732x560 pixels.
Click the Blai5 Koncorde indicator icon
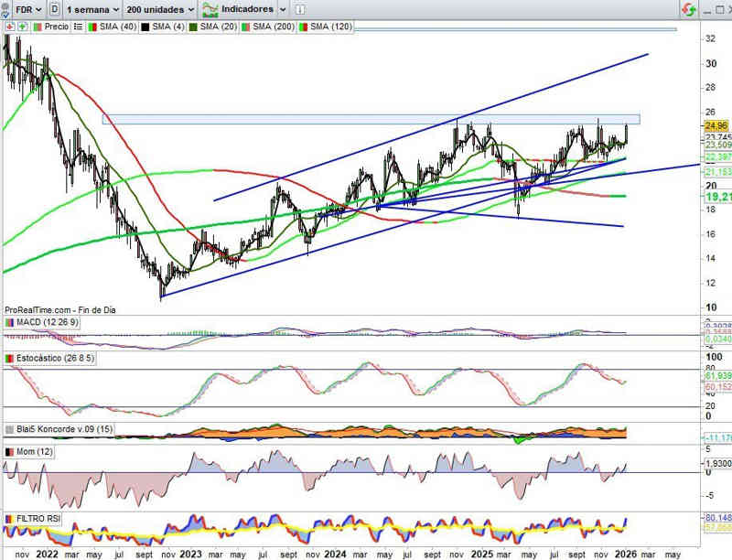point(10,429)
